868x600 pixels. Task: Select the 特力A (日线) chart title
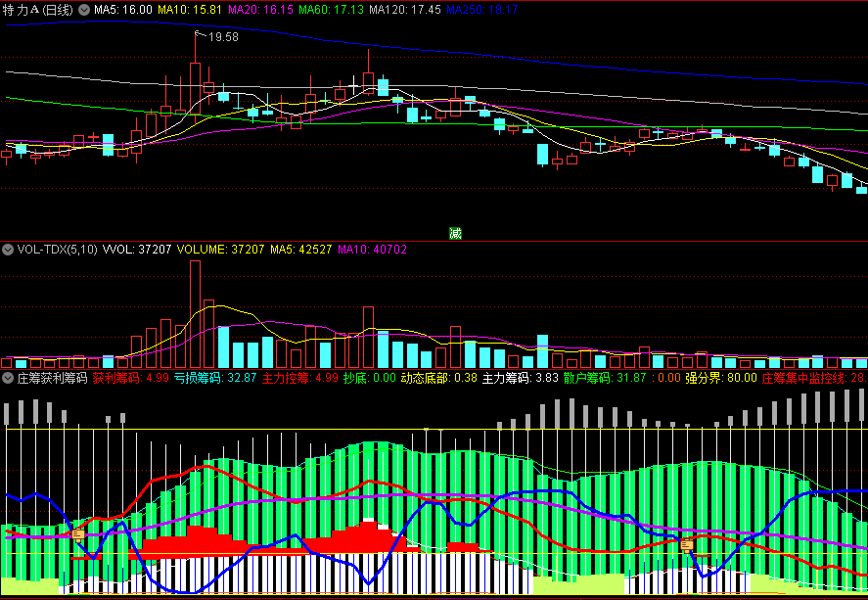pos(38,10)
